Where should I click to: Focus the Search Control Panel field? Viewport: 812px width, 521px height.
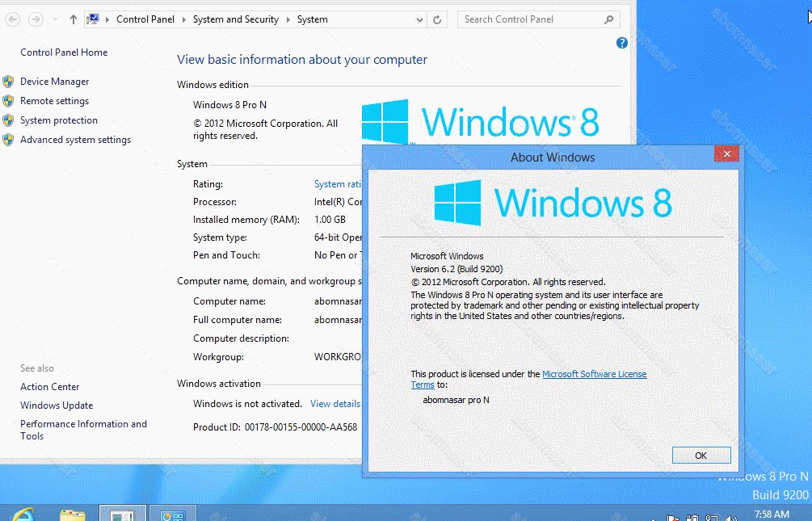click(539, 19)
